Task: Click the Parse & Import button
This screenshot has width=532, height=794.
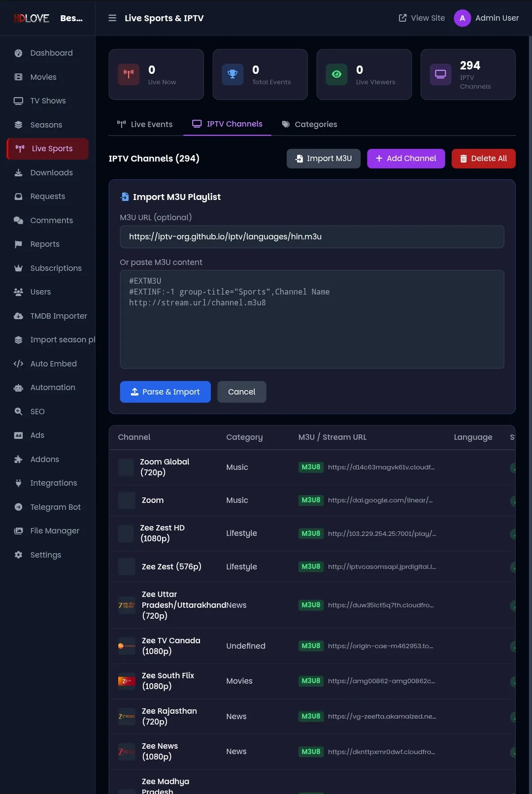Action: 165,392
